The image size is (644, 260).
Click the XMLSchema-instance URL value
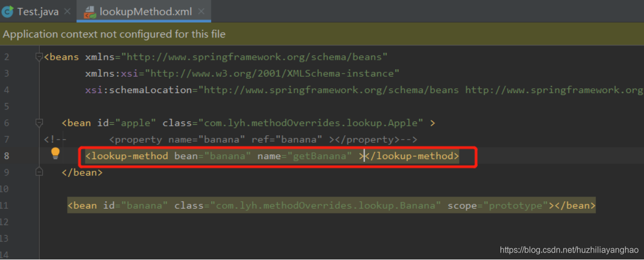coord(272,73)
